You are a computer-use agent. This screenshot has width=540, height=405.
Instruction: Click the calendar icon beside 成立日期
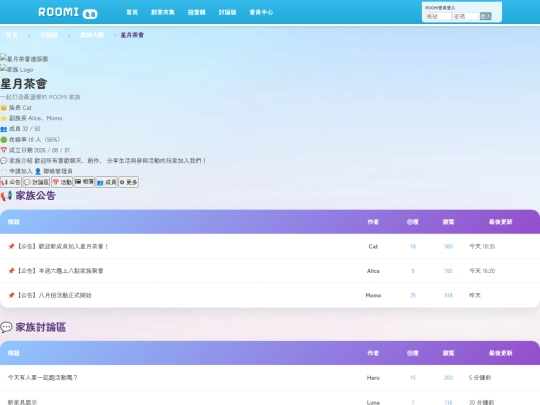click(4, 150)
